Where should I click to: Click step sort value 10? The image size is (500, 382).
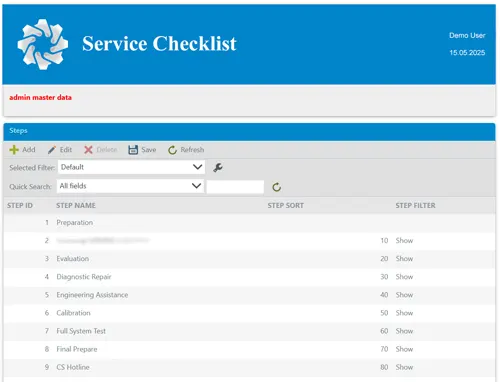[x=384, y=241]
